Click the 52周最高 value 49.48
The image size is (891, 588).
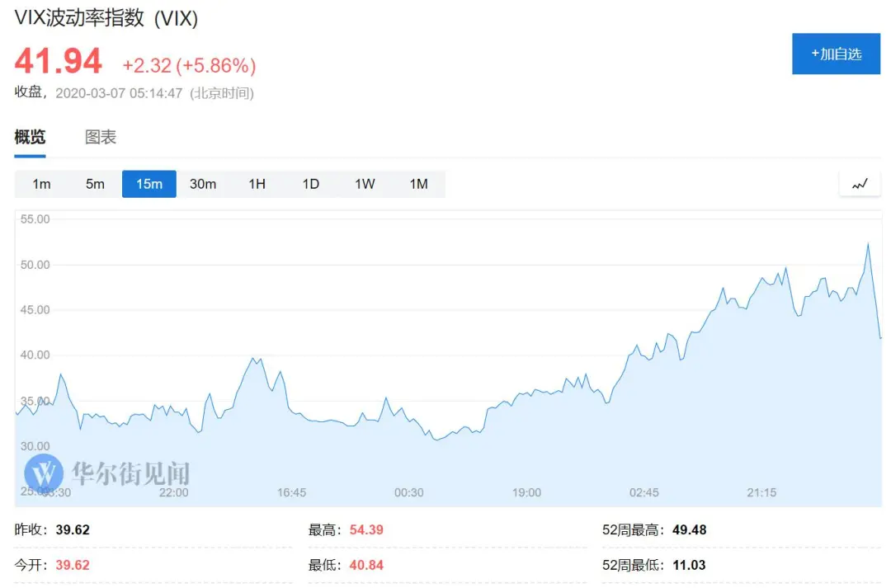(x=689, y=529)
